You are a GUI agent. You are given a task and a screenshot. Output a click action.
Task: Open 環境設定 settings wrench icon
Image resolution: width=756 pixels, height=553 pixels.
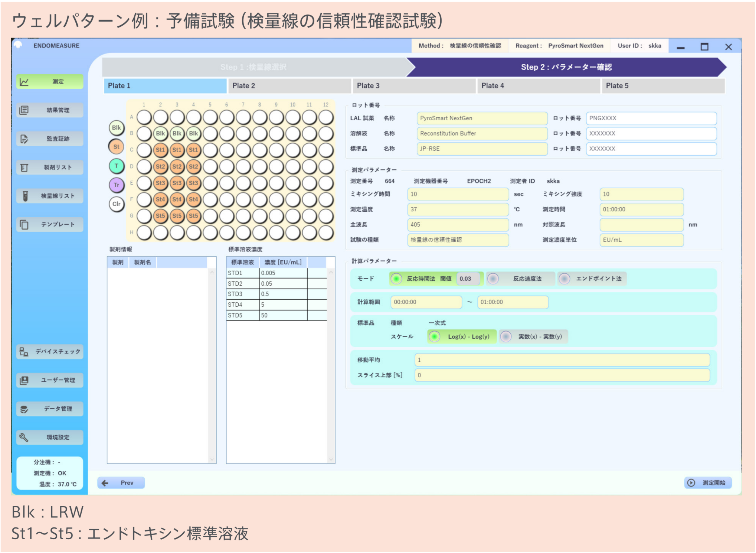[x=24, y=437]
